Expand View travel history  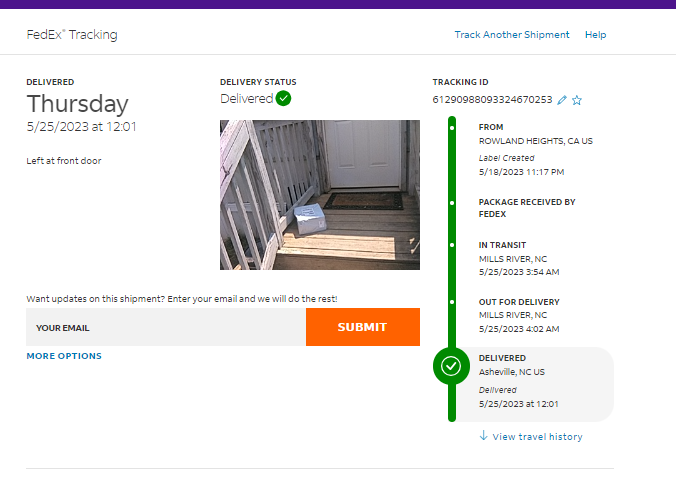[536, 437]
